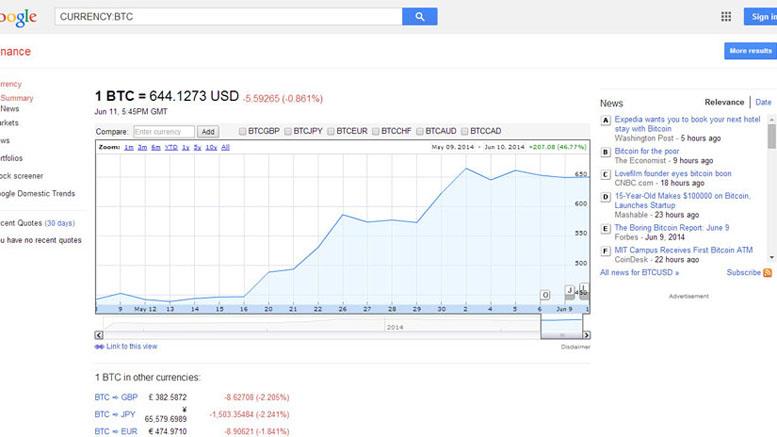Open 'Link to this view' link
Viewport: 777px width, 437px height.
[x=131, y=346]
